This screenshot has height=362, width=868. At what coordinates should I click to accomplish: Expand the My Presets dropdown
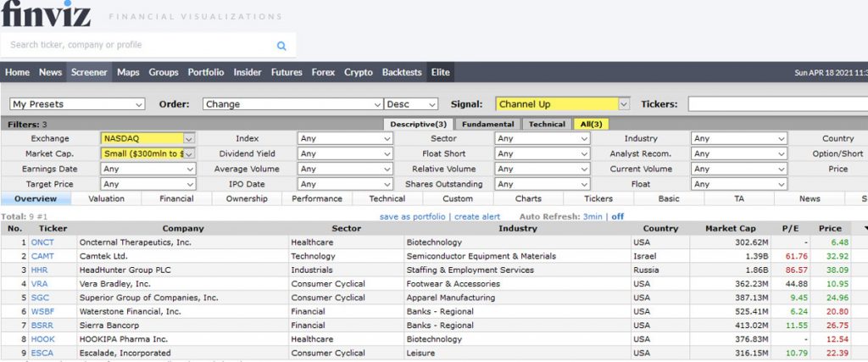[77, 104]
